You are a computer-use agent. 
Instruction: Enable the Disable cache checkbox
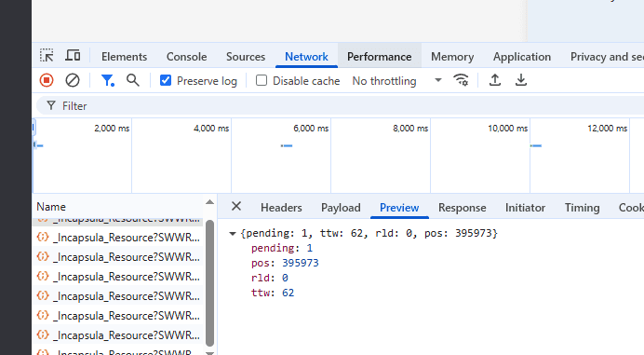262,80
